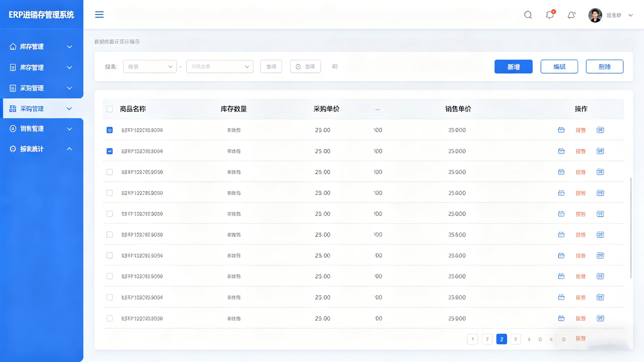Click the user avatar picture
Viewport: 644px width, 362px height.
tap(595, 15)
